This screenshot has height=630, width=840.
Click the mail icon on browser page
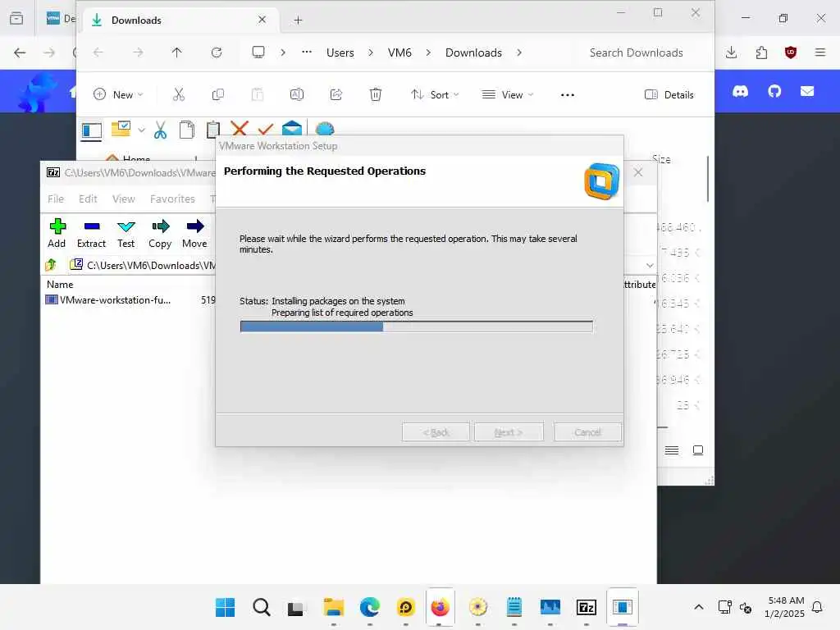(x=807, y=92)
